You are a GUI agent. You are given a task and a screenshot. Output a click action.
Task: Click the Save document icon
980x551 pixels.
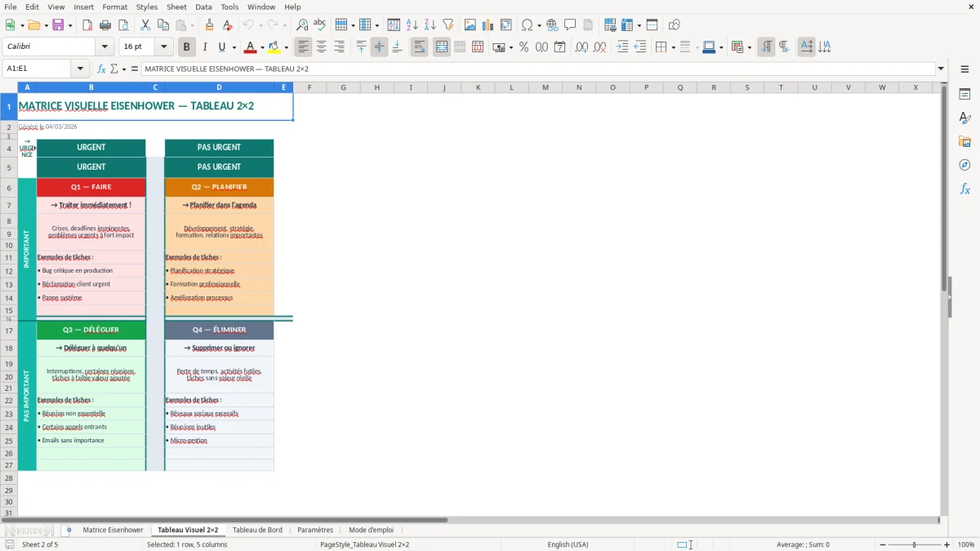58,25
